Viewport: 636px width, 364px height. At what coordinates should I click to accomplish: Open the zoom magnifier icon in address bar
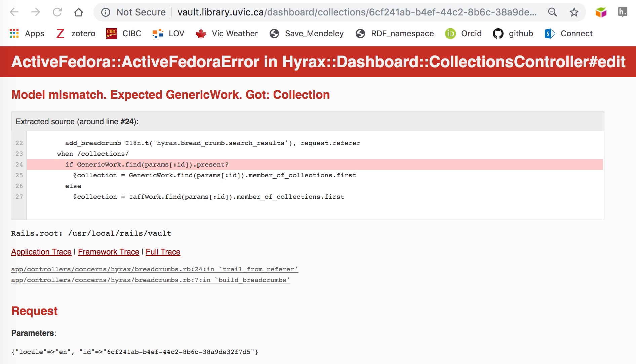tap(552, 12)
